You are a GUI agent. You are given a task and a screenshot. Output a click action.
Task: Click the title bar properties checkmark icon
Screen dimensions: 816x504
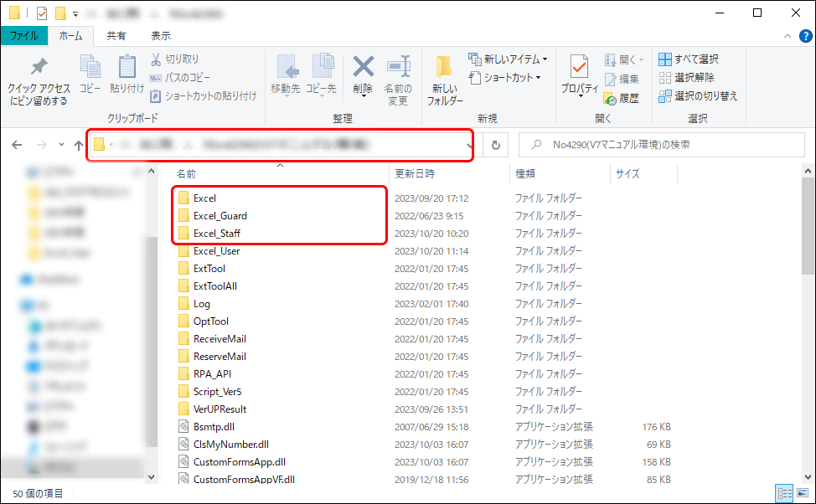pyautogui.click(x=42, y=13)
